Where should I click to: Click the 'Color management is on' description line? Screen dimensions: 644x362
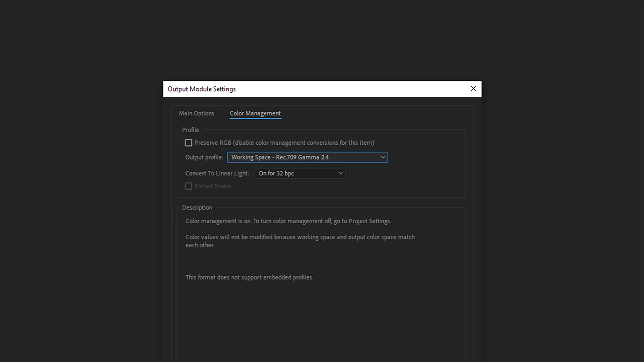(x=288, y=221)
